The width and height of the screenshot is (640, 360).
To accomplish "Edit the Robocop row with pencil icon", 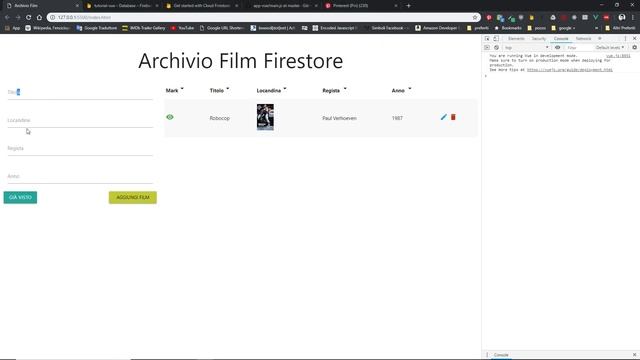I will pos(444,117).
